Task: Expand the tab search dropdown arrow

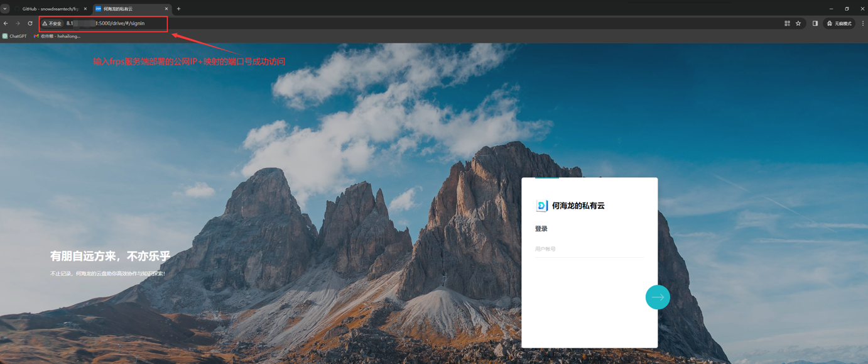Action: click(5, 9)
